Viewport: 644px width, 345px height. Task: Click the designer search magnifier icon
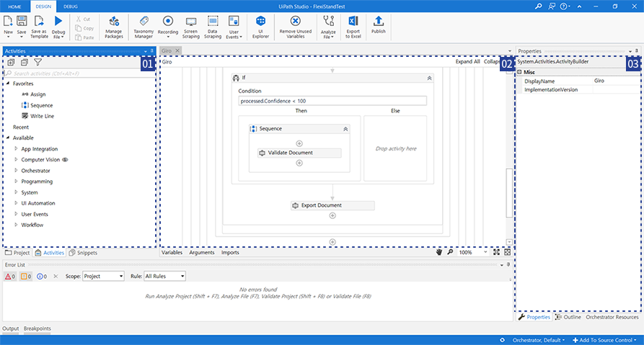[x=450, y=252]
